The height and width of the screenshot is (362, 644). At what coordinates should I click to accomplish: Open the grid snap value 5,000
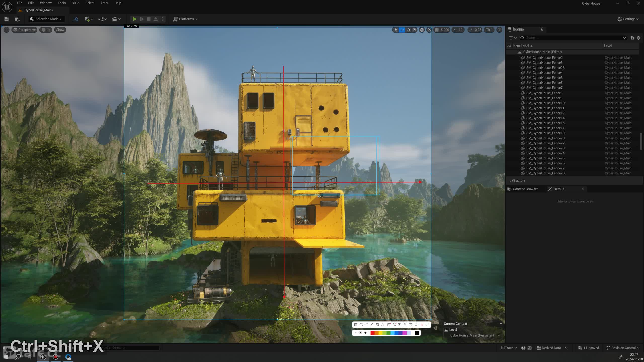445,30
